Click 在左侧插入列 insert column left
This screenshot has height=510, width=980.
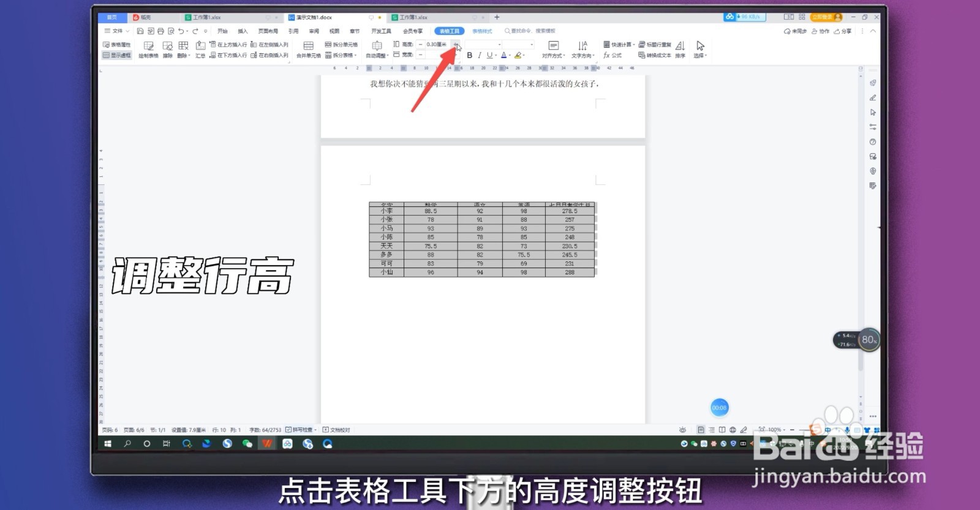pos(269,45)
